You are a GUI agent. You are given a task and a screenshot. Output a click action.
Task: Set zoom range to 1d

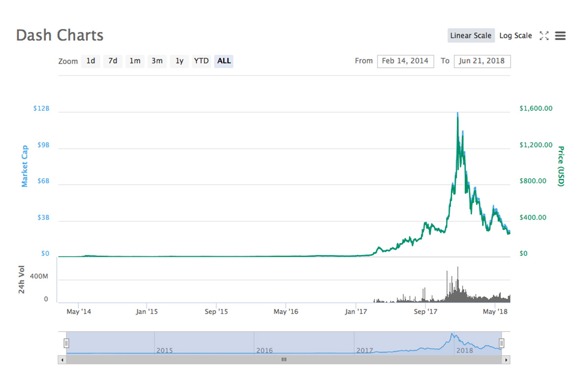(x=91, y=61)
